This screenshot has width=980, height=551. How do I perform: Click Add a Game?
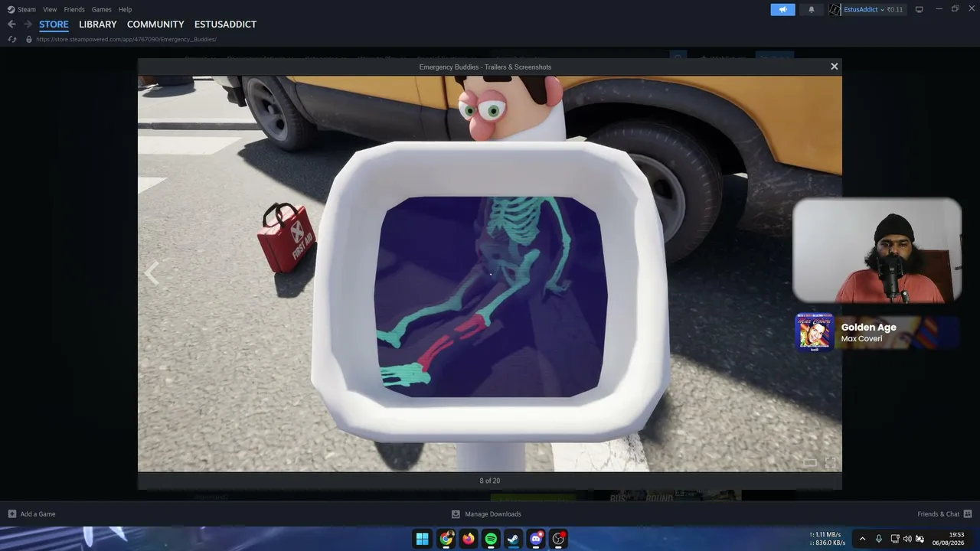(31, 514)
